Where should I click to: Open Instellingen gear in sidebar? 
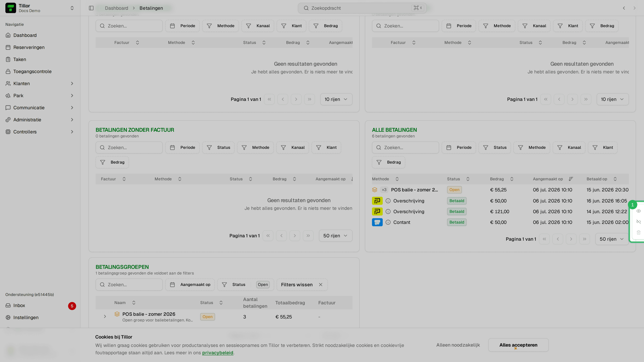coord(8,317)
